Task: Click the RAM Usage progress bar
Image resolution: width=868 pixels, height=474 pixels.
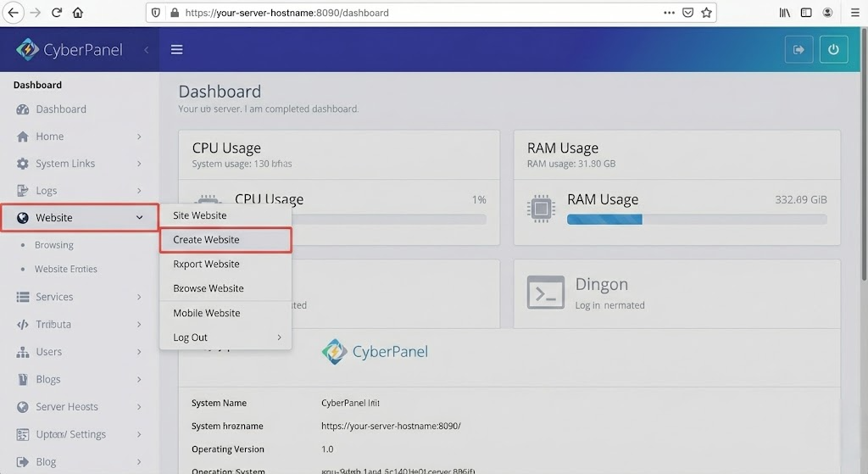Action: [x=696, y=219]
